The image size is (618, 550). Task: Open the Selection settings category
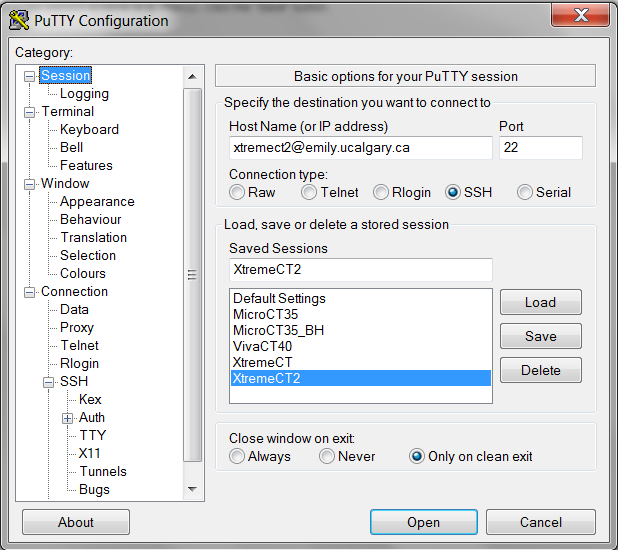87,255
